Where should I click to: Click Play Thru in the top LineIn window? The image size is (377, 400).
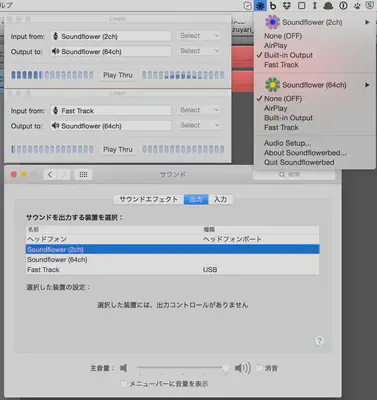coord(118,75)
